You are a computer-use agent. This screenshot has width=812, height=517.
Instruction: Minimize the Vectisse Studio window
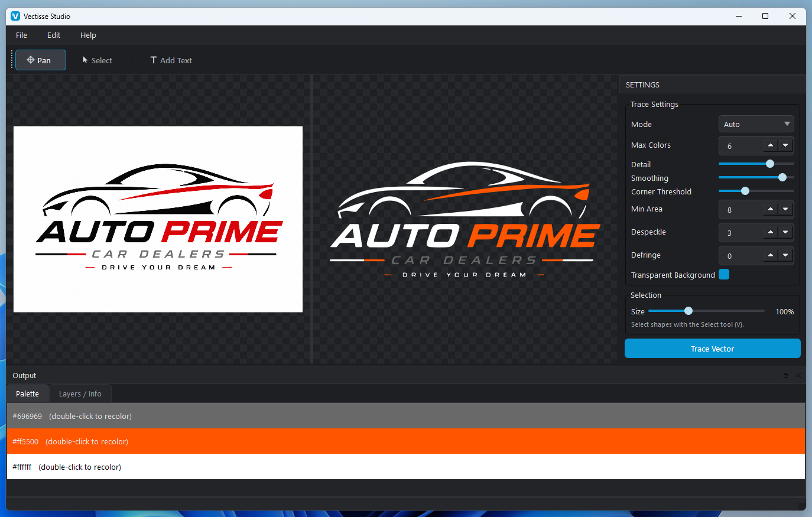[739, 16]
